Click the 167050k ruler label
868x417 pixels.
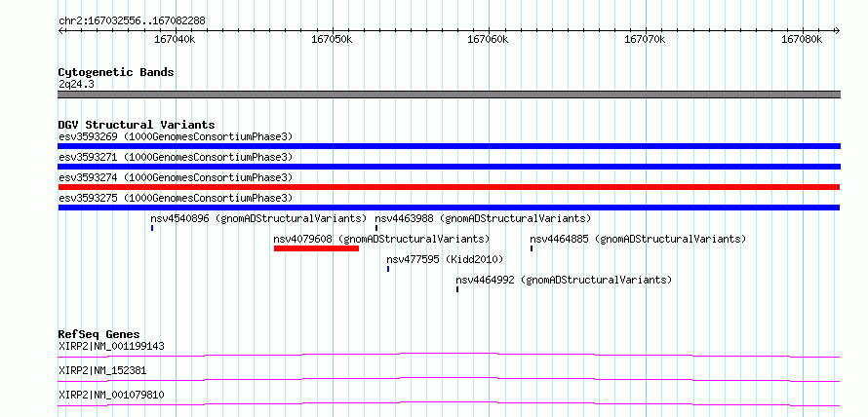(x=332, y=40)
